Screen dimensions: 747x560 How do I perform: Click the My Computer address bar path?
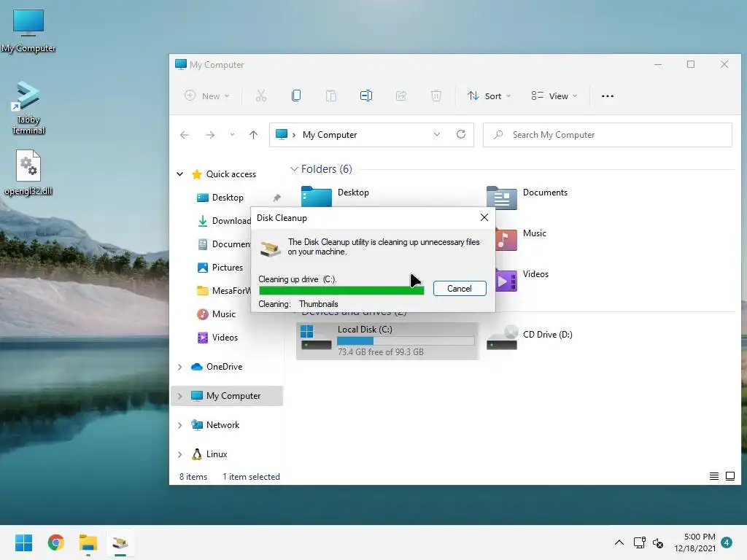tap(329, 135)
